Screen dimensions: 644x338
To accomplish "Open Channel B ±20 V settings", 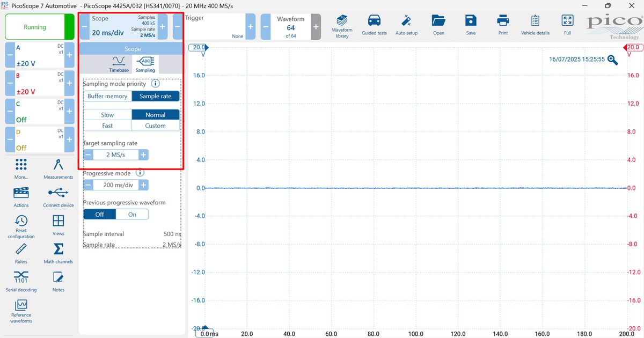I will pyautogui.click(x=39, y=83).
